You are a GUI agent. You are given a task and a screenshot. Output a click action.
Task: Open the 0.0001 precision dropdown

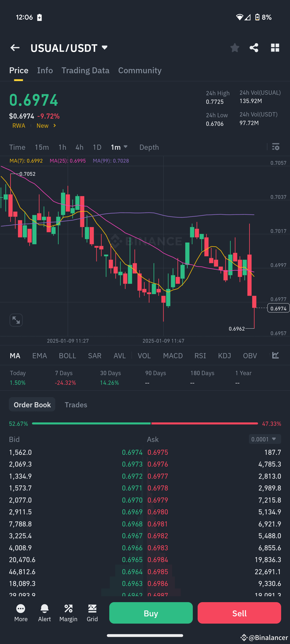[x=265, y=439]
